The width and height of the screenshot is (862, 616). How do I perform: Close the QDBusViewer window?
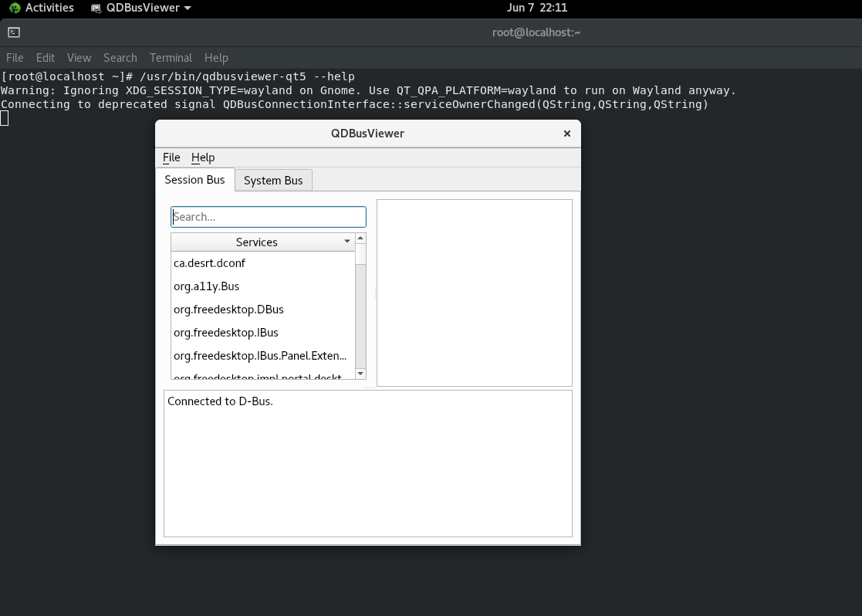(567, 134)
